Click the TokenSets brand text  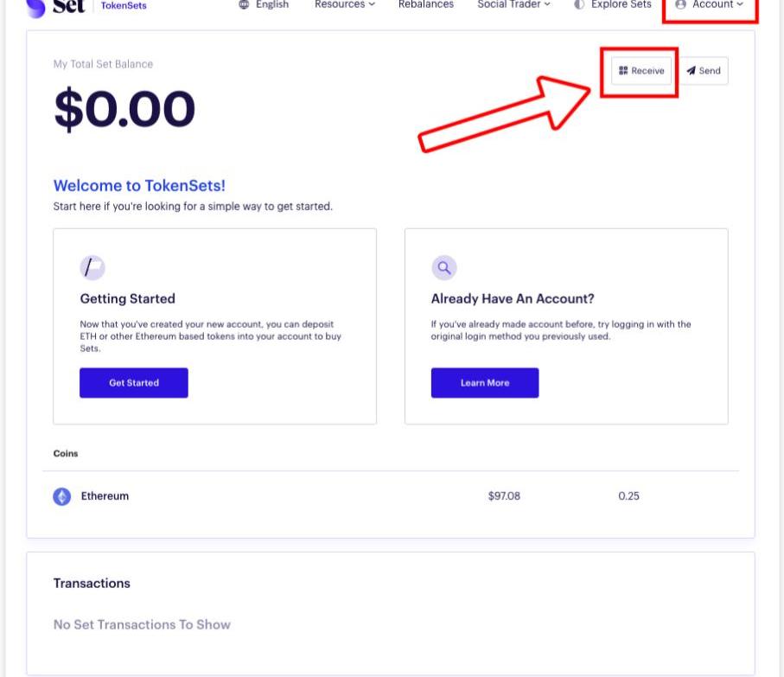tap(124, 5)
